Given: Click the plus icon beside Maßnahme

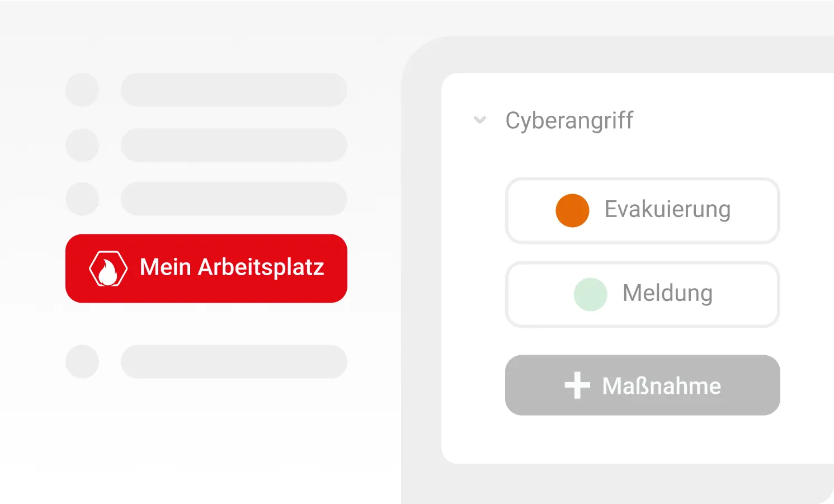Looking at the screenshot, I should (577, 385).
